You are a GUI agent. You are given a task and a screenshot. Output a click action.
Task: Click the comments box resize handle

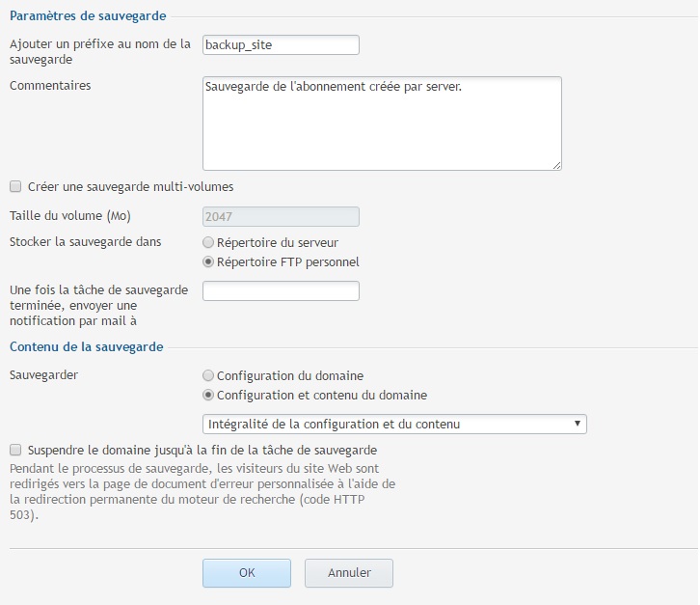[x=556, y=165]
